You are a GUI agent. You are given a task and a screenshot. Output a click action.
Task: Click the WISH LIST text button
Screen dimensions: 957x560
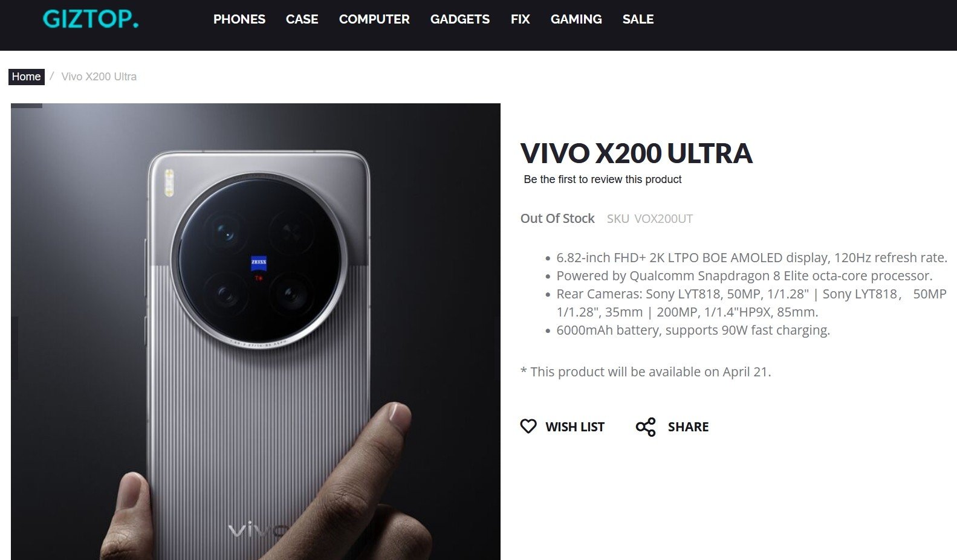(x=575, y=427)
